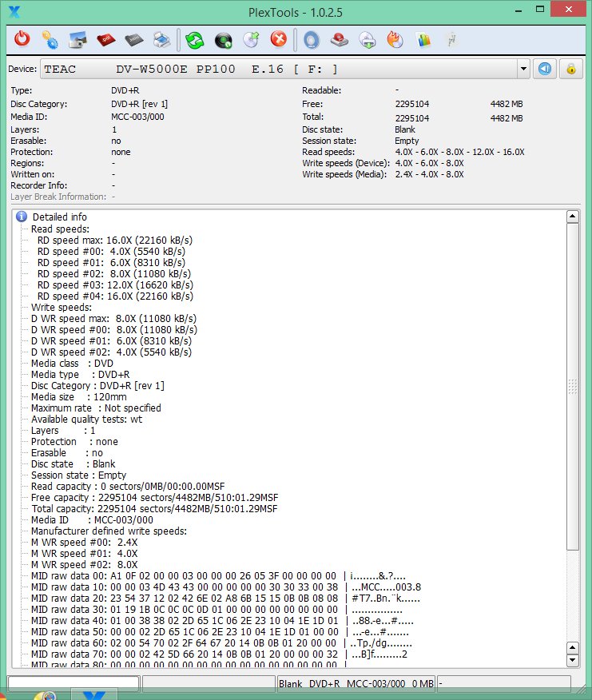Screen dimensions: 592x700
Task: Refresh disc info with green arrows icon
Action: (195, 40)
